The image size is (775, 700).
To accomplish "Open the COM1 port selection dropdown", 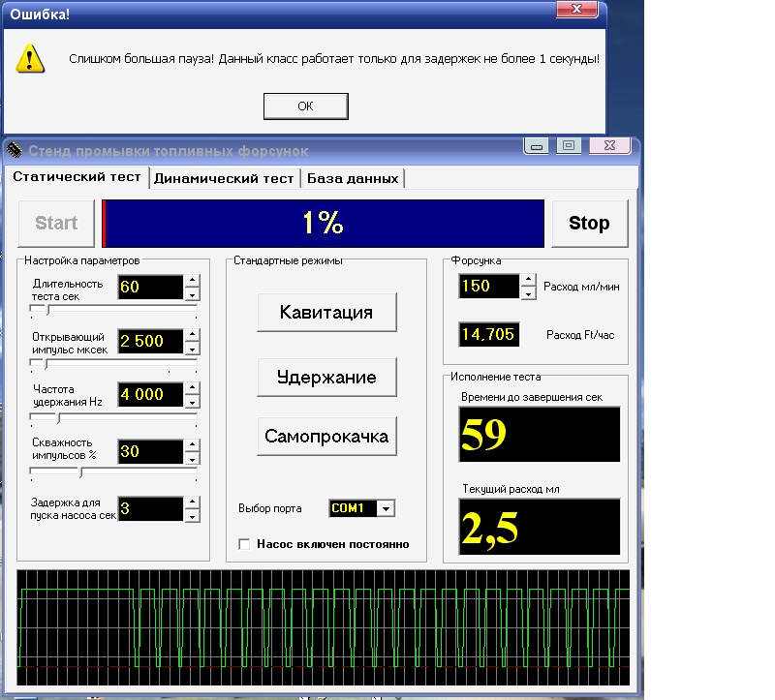I will 386,508.
